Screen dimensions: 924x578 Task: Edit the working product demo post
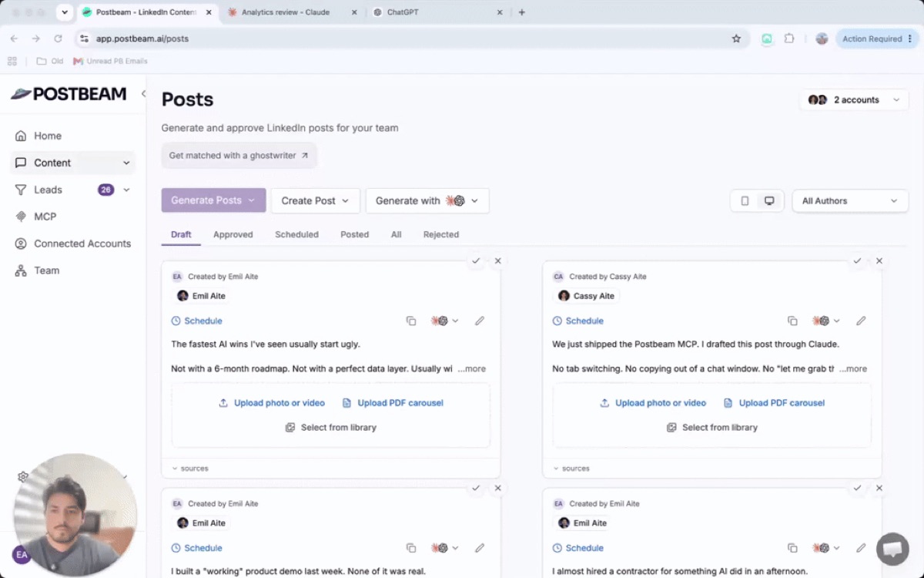(480, 548)
